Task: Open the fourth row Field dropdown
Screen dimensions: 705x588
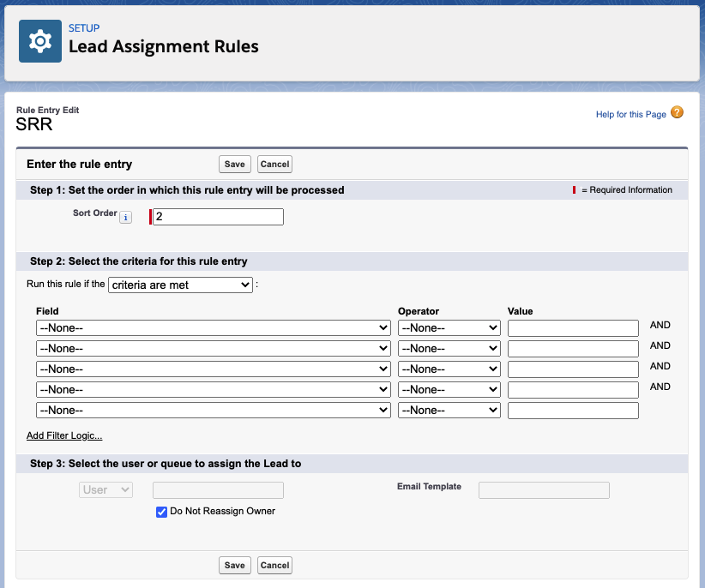Action: coord(213,389)
